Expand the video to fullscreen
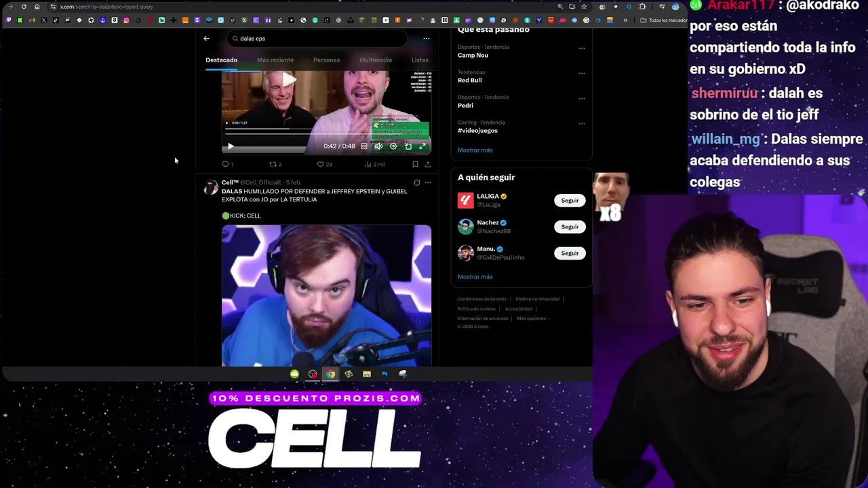868x488 pixels. 422,146
